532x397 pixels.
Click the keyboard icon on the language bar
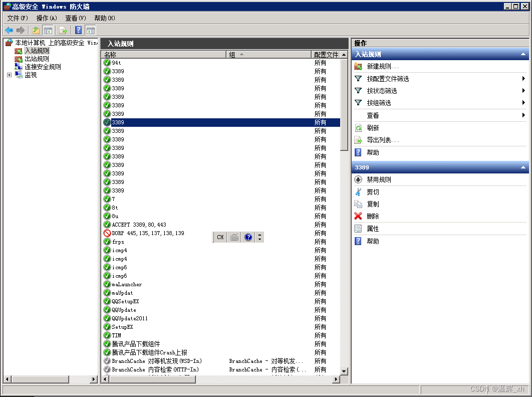coord(234,237)
